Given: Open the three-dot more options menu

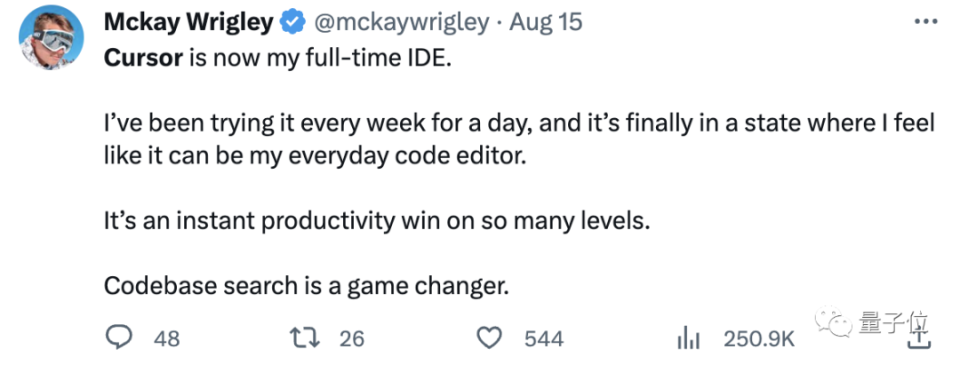Looking at the screenshot, I should click(926, 22).
